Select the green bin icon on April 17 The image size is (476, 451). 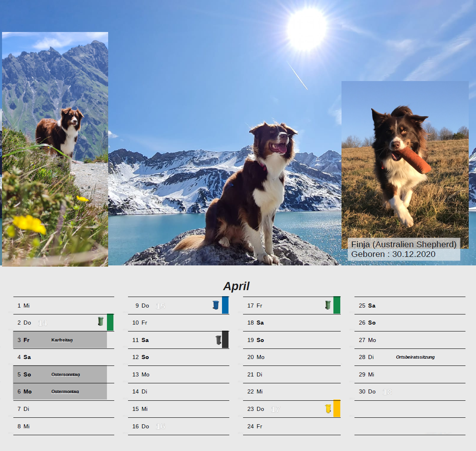click(x=328, y=305)
